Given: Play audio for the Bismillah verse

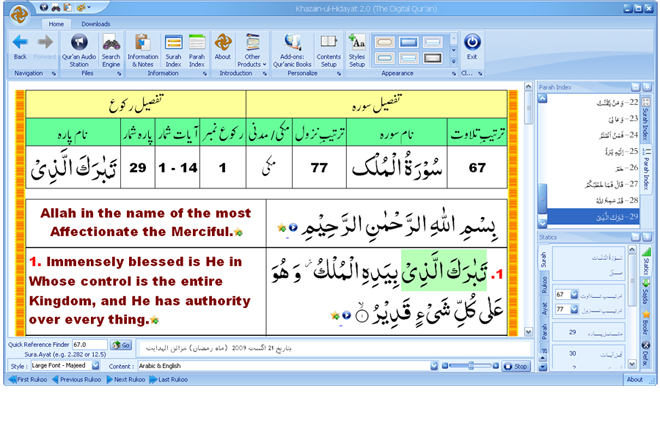Looking at the screenshot, I should coord(293,227).
